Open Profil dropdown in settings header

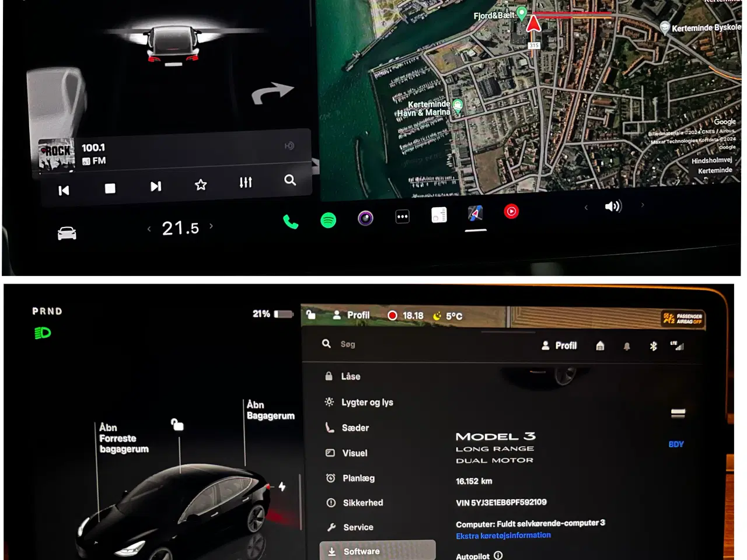559,345
